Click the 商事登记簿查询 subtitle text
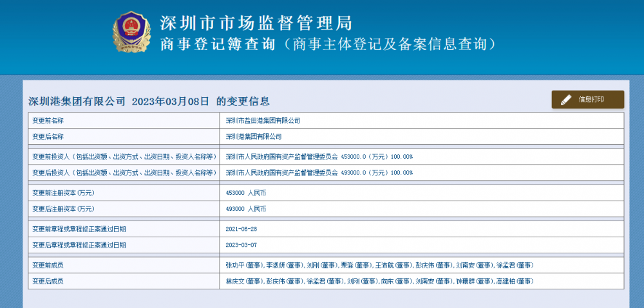 [x=218, y=44]
